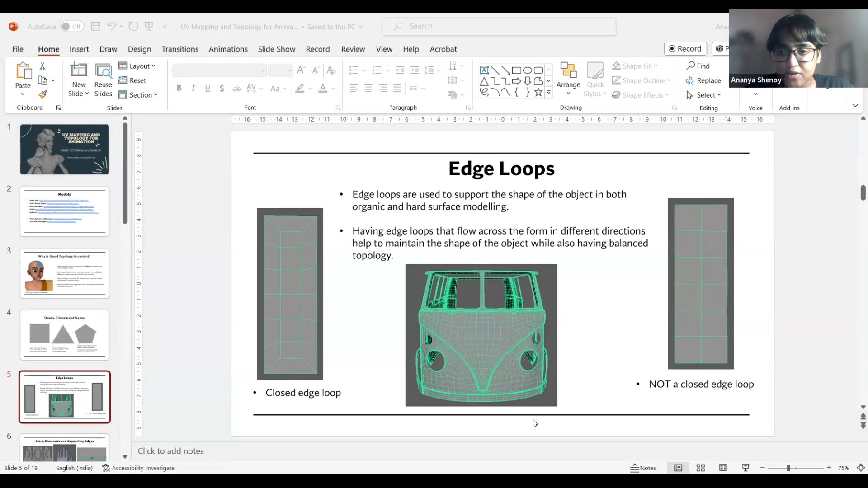Toggle text Shadow formatting

coord(222,89)
